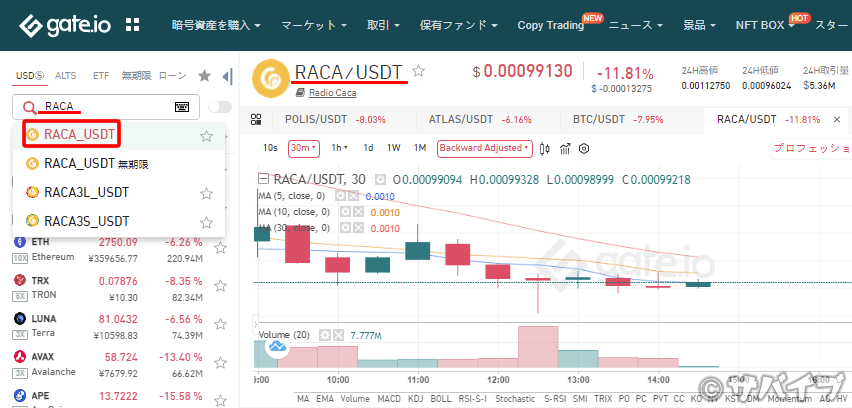Expand the side handle left of volume pane
Viewport: 852px width, 408px height.
pos(255,325)
